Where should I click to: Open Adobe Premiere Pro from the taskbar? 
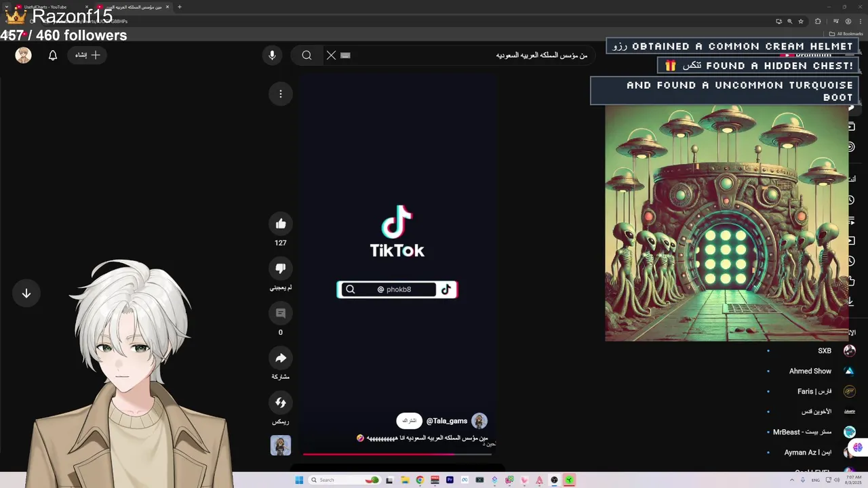point(450,480)
